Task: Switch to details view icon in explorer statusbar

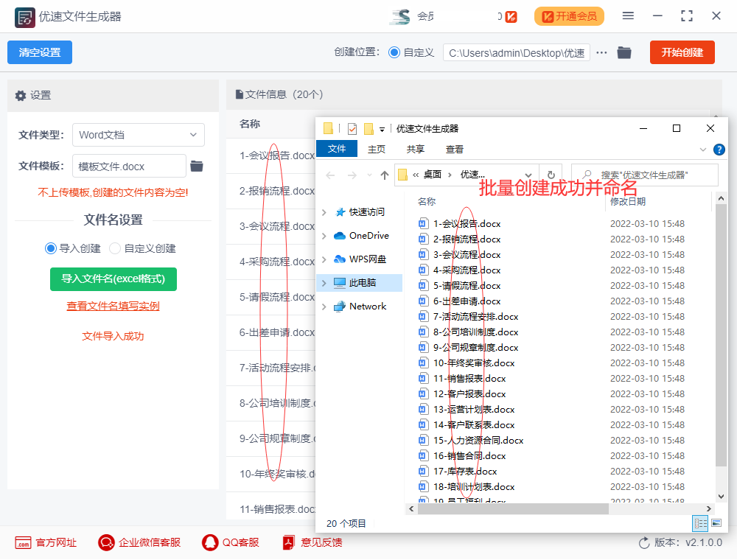Action: [699, 523]
